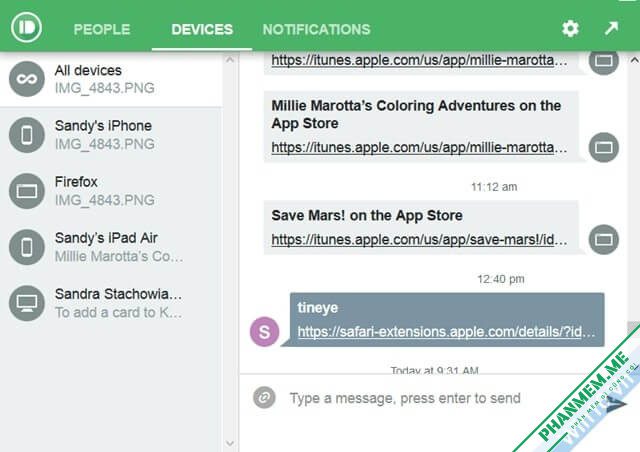This screenshot has height=452, width=640.
Task: Select Sandy's iPhone device name
Action: pyautogui.click(x=103, y=126)
